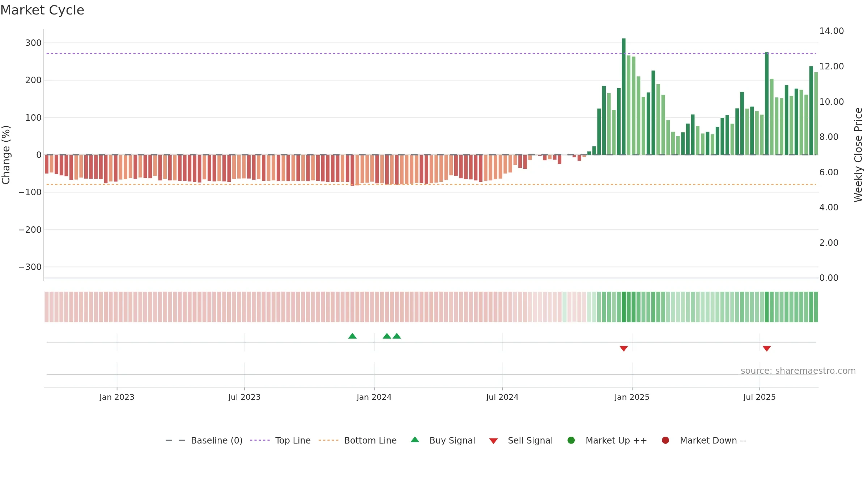Select the first green buy signal before Jan 2024
Viewport: 868px width, 488px height.
(x=352, y=336)
